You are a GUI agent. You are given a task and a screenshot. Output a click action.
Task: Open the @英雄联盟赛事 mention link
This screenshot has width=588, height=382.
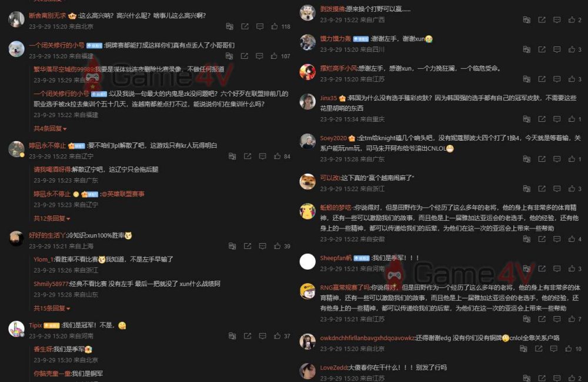click(123, 194)
